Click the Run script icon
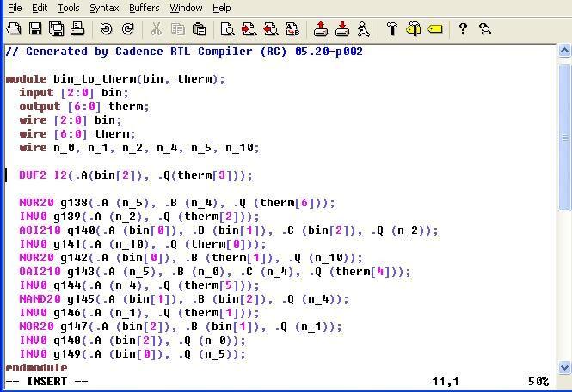The width and height of the screenshot is (572, 392). (363, 29)
